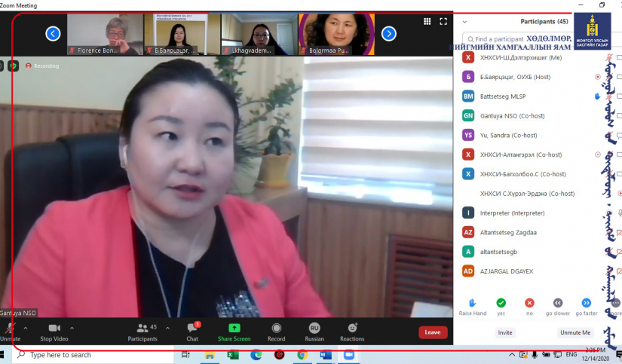
Task: Click the Unmute Me button
Action: [x=575, y=332]
